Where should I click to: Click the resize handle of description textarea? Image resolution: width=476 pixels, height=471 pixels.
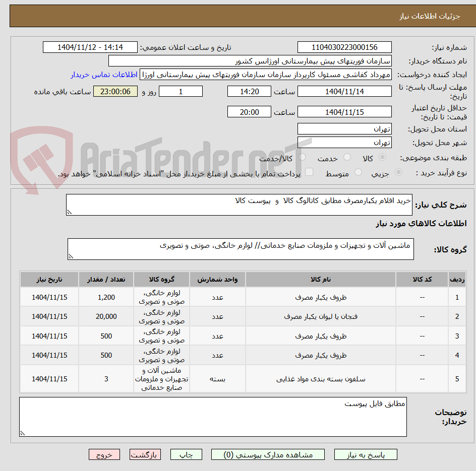69,212
